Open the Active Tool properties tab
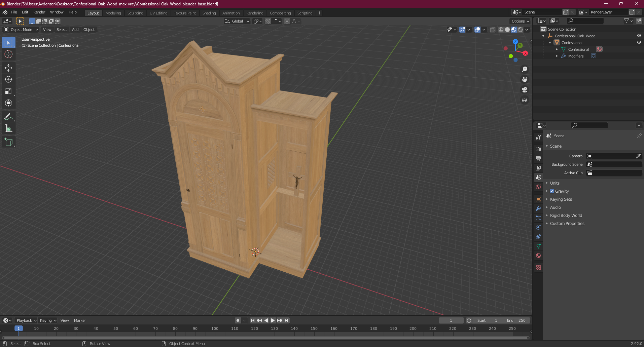This screenshot has height=347, width=644. (x=538, y=137)
